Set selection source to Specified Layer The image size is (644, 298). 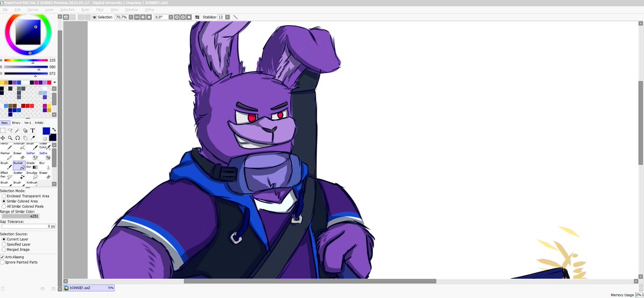tap(17, 244)
